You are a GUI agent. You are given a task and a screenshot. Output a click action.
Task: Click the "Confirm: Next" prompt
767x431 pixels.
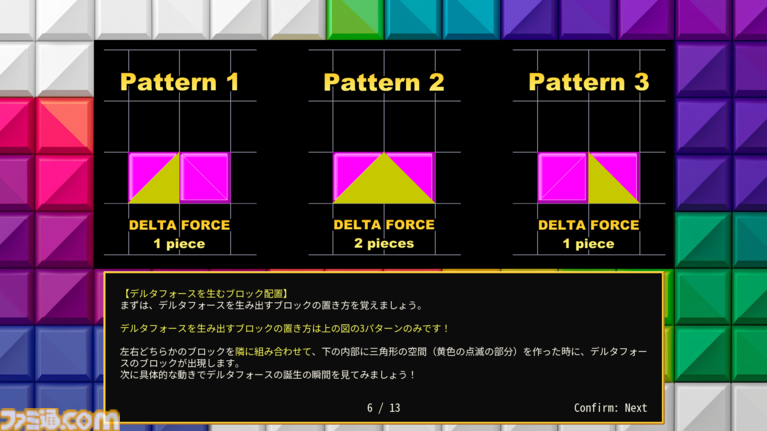coord(610,408)
